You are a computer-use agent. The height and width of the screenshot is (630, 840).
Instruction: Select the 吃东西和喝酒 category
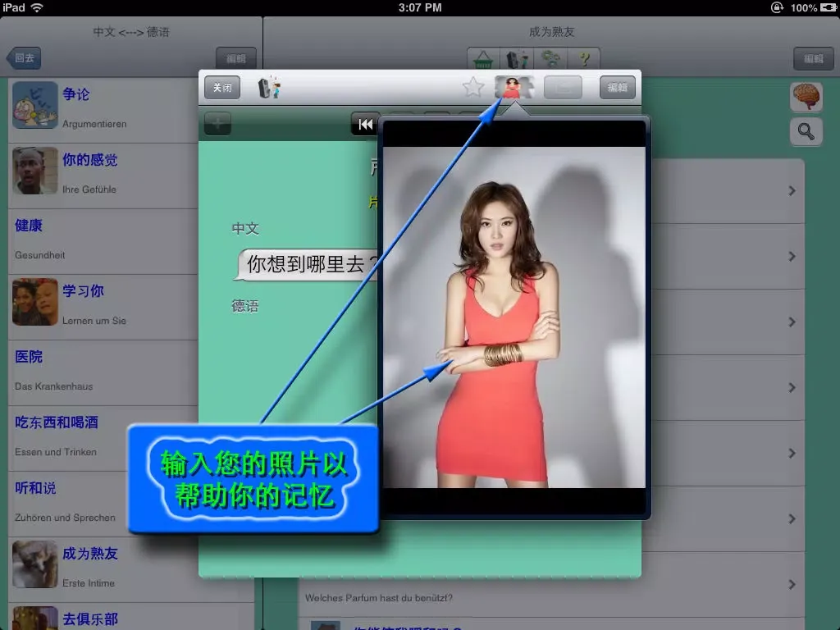tap(103, 438)
